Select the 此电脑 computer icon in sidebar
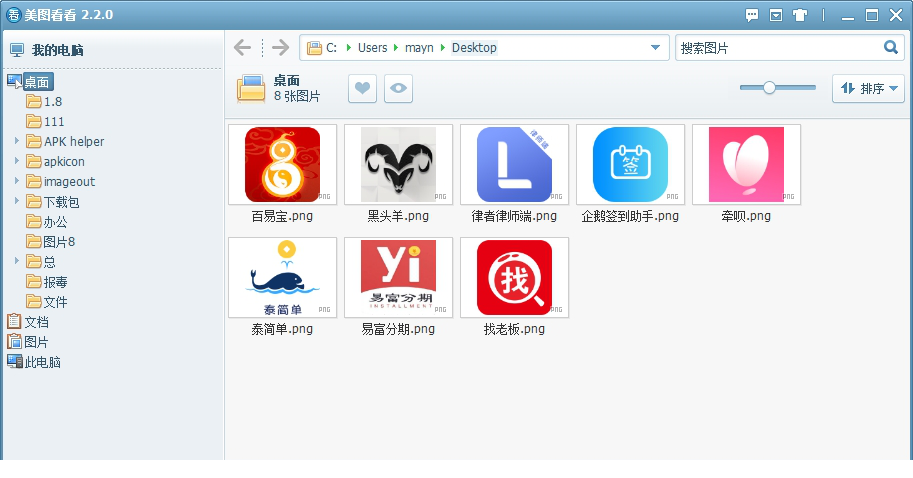The image size is (913, 478). click(15, 362)
